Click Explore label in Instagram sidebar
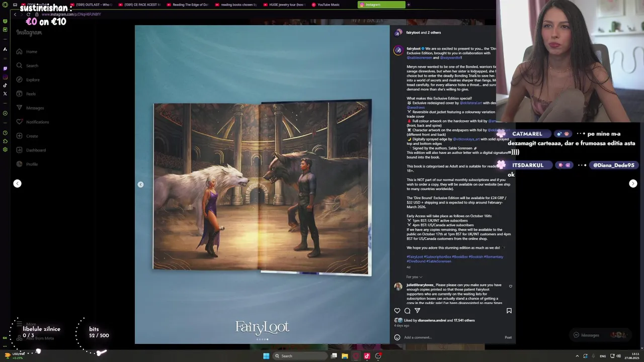 [x=33, y=80]
